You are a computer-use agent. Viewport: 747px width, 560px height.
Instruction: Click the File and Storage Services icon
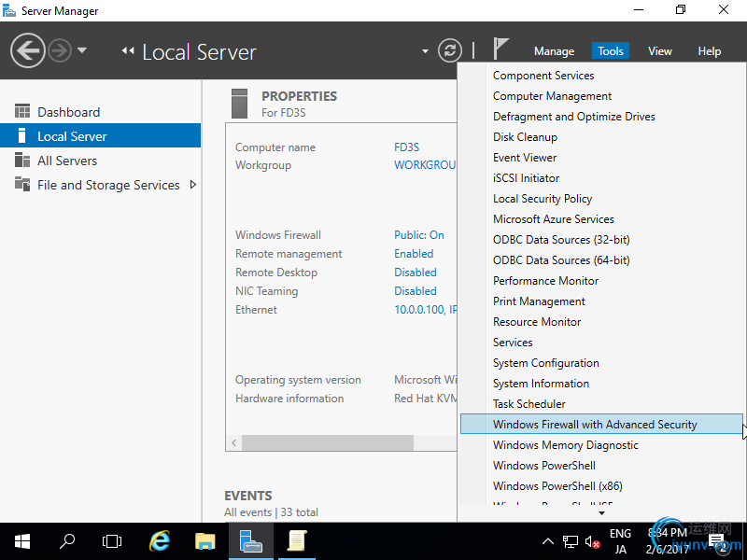[21, 184]
